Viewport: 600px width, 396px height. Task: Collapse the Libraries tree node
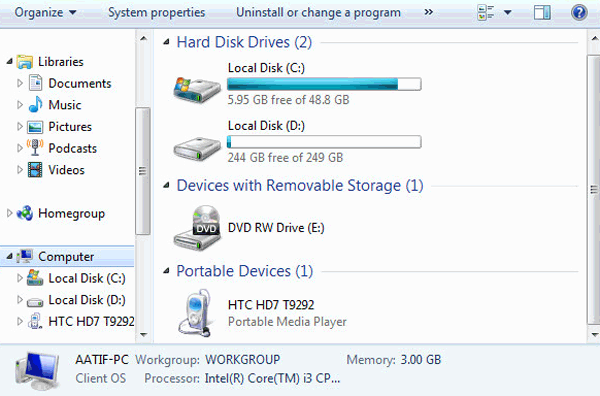[10, 61]
